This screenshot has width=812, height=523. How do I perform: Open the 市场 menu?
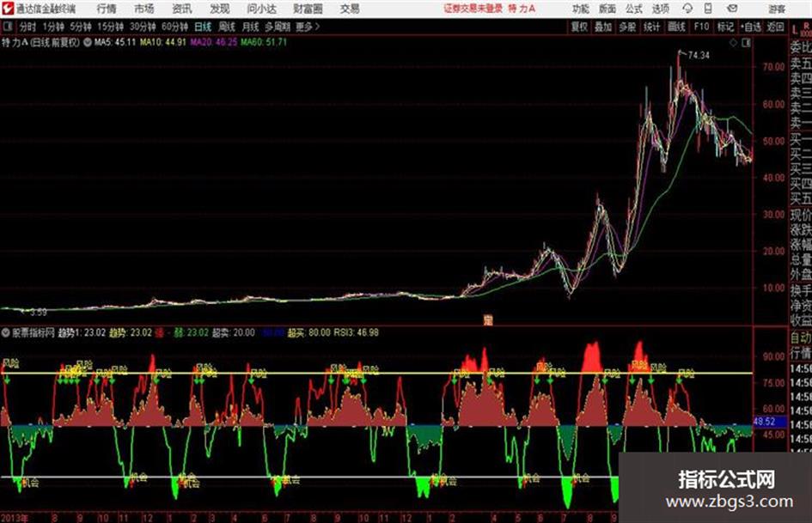click(144, 9)
